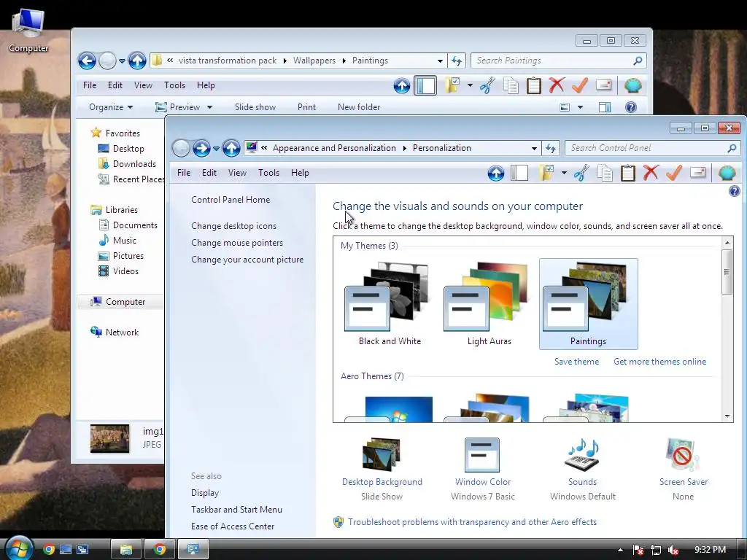747x560 pixels.
Task: Click Troubleshoot problems with transparency link
Action: 472,522
